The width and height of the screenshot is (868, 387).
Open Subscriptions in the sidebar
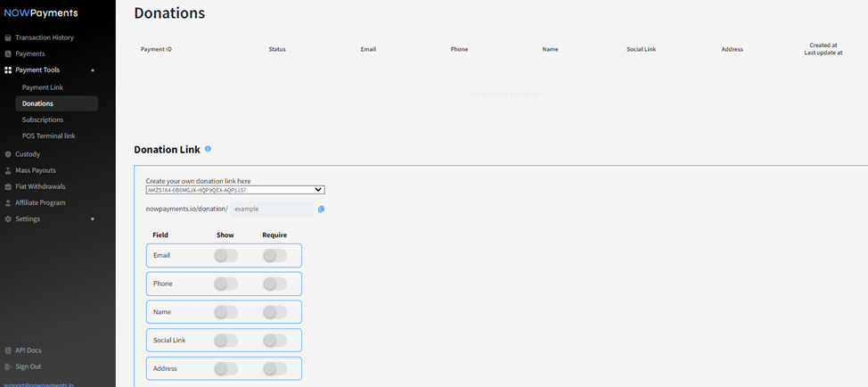[43, 119]
